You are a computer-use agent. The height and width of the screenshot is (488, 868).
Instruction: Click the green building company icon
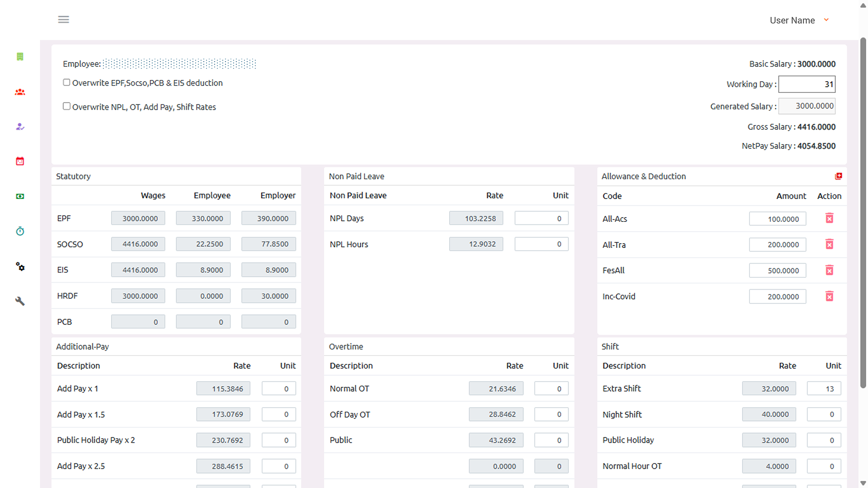pos(20,56)
